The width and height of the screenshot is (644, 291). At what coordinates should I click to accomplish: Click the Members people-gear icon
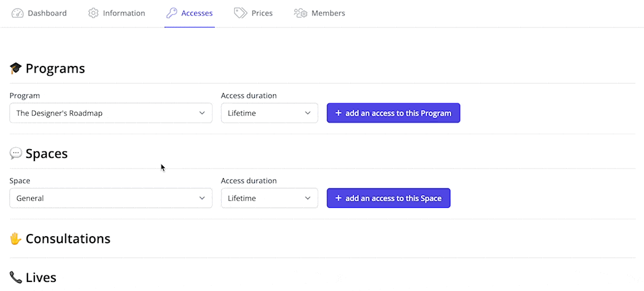click(x=301, y=13)
